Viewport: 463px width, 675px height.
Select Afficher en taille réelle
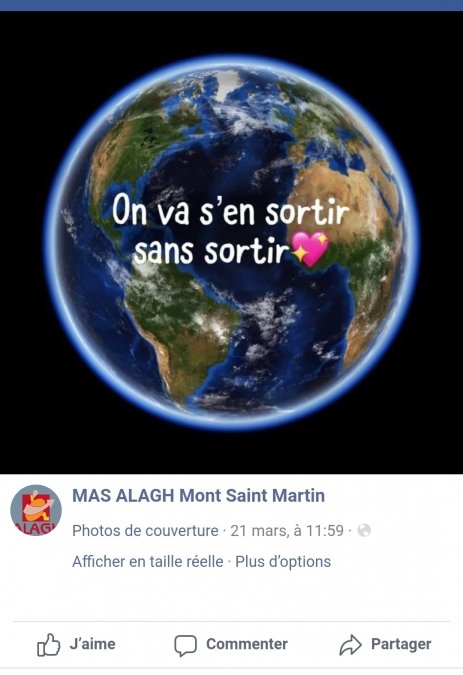coord(148,561)
